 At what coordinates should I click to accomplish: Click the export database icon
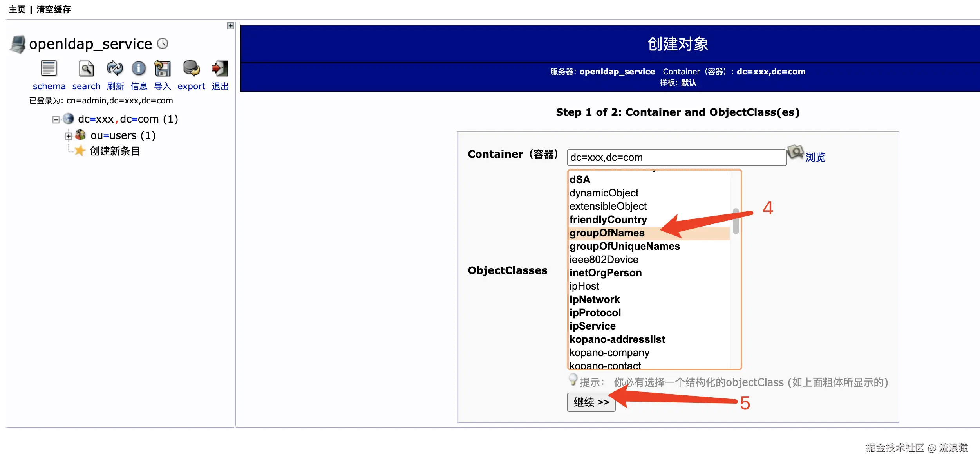point(191,69)
